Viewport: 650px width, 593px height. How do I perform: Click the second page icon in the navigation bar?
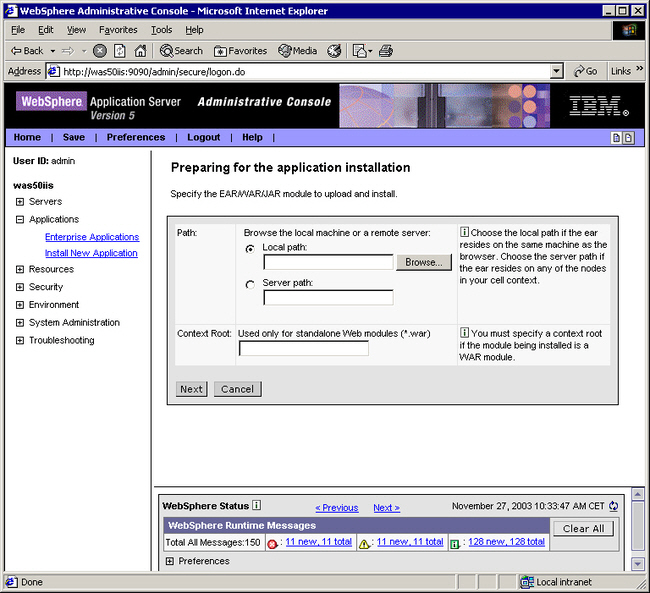[628, 138]
